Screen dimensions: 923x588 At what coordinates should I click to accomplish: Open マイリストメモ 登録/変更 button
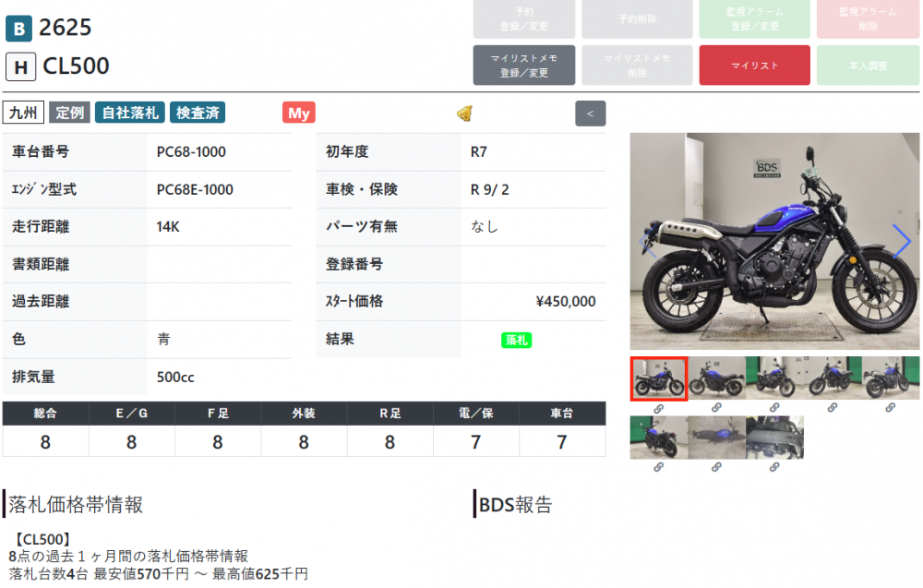(524, 66)
